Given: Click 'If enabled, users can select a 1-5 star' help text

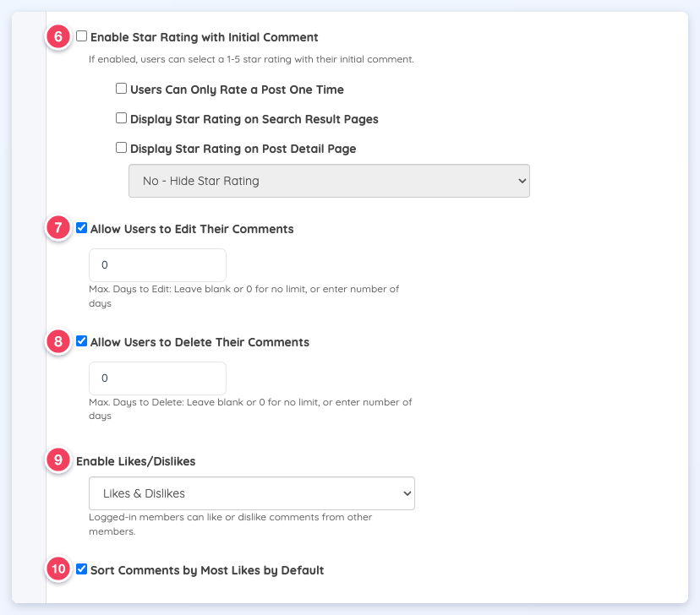Looking at the screenshot, I should click(x=251, y=59).
